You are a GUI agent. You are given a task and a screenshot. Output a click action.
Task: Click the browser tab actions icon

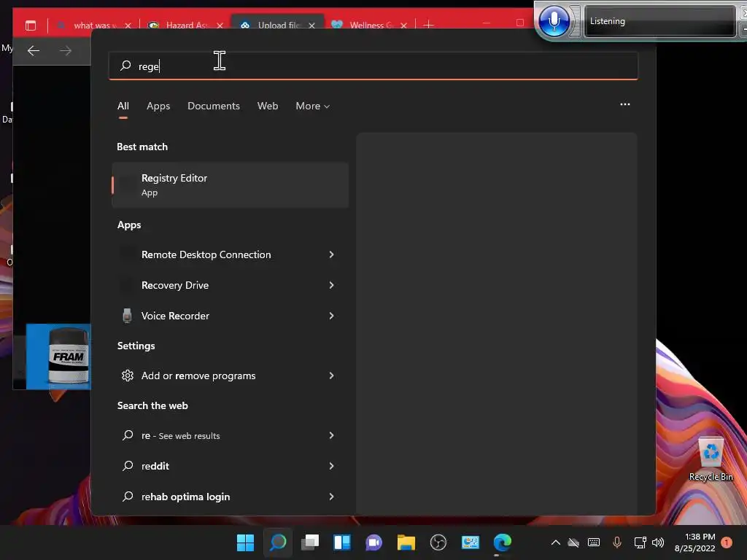[x=31, y=26]
